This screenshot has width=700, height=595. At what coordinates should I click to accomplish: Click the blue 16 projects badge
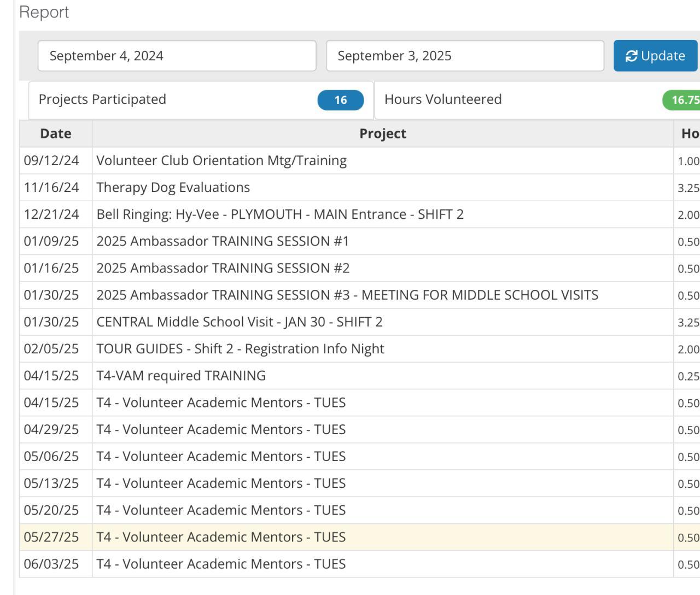click(x=340, y=100)
